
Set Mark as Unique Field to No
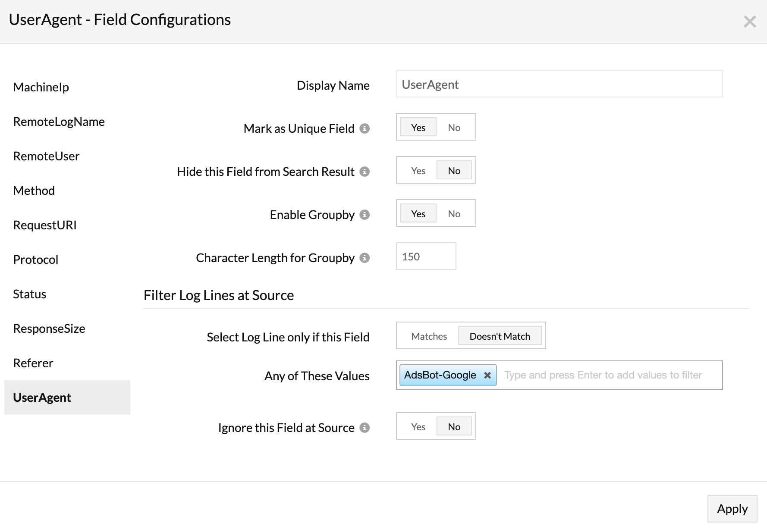(454, 128)
